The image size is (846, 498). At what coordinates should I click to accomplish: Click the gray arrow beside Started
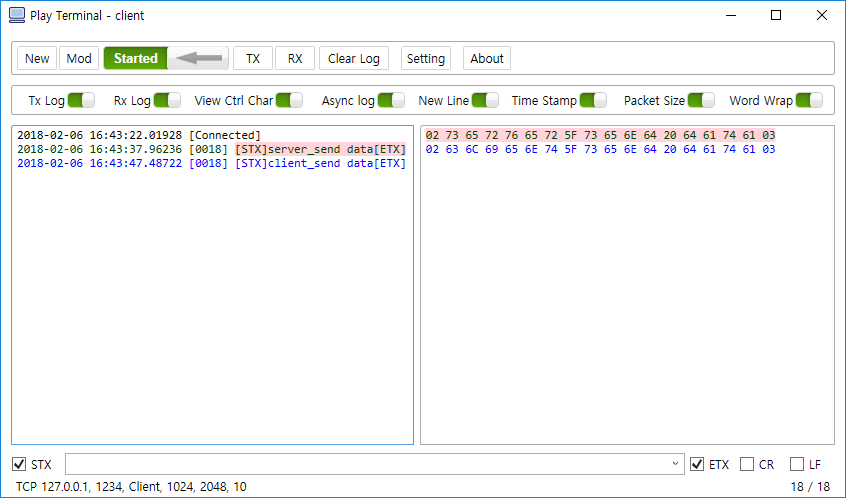click(199, 58)
